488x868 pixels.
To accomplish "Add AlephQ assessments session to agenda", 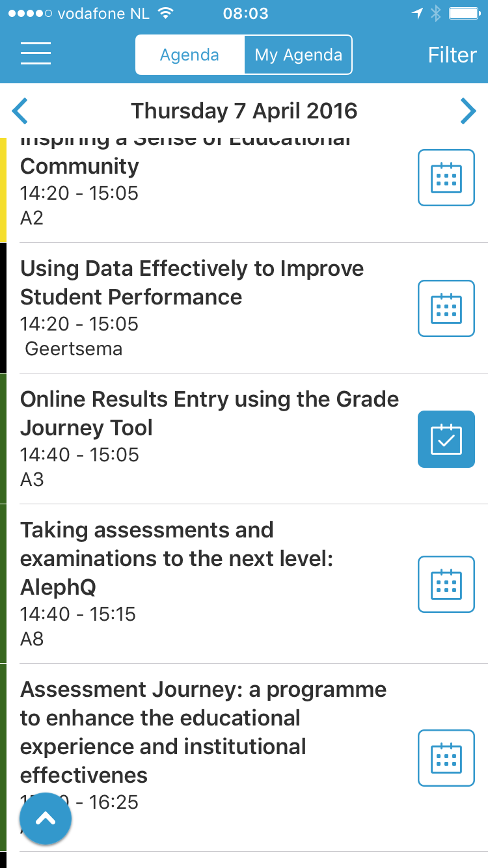I will pyautogui.click(x=446, y=584).
